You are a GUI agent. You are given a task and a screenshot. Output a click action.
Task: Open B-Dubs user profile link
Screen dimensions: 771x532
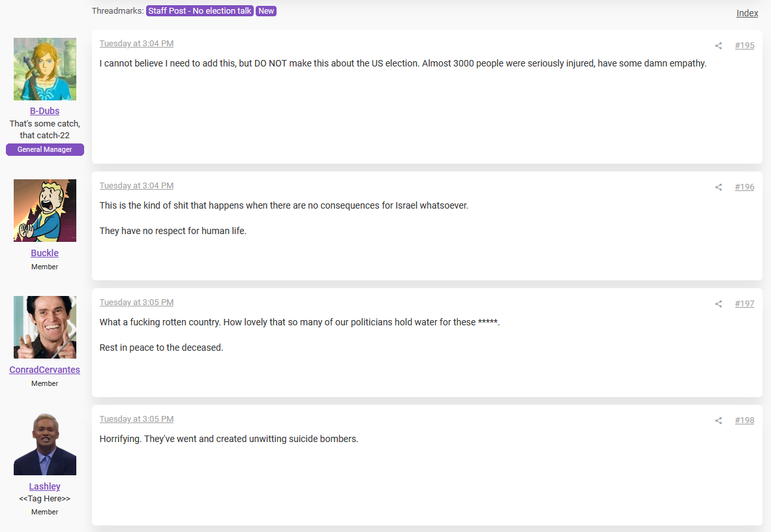(x=45, y=111)
